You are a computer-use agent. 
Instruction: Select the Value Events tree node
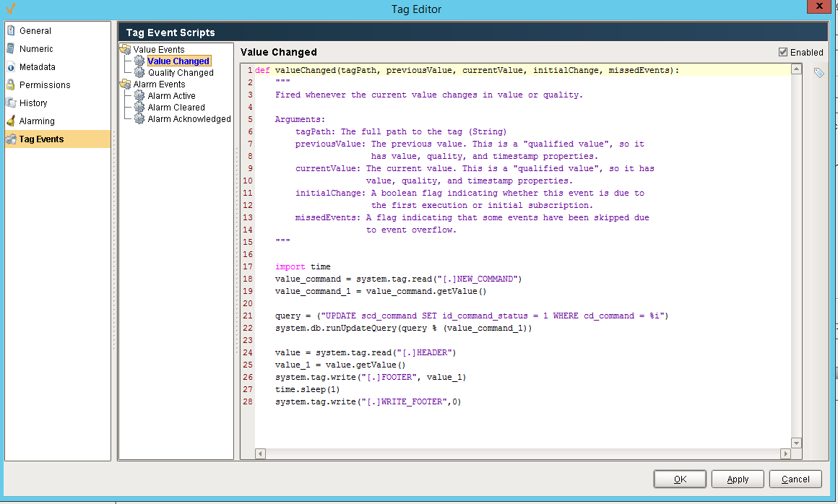(159, 50)
